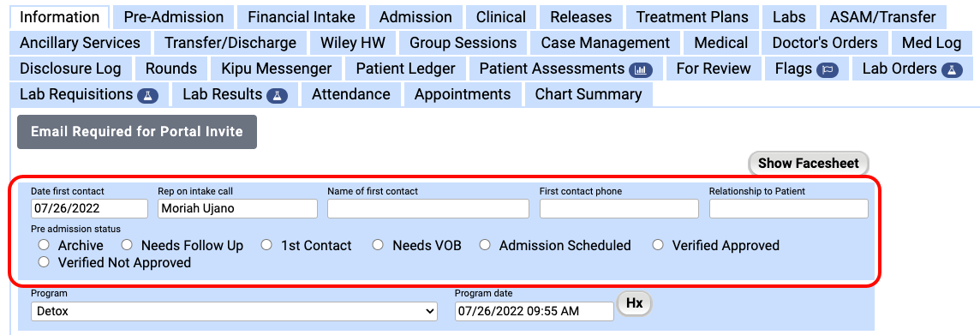Go to the Doctor's Orders tab
Screen dimensions: 980x335
tap(825, 43)
